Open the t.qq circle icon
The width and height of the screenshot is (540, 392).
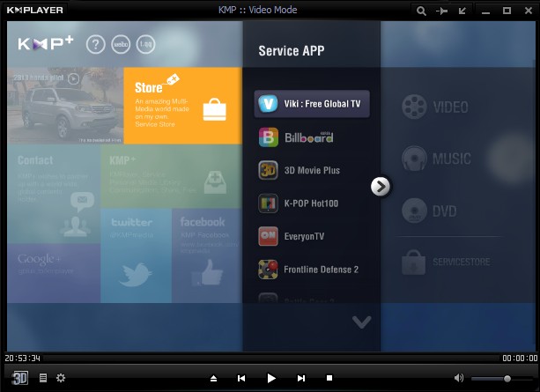(x=145, y=44)
